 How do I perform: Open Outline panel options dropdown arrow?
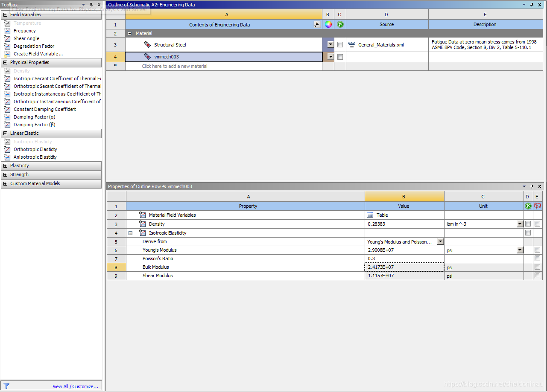[x=524, y=5]
